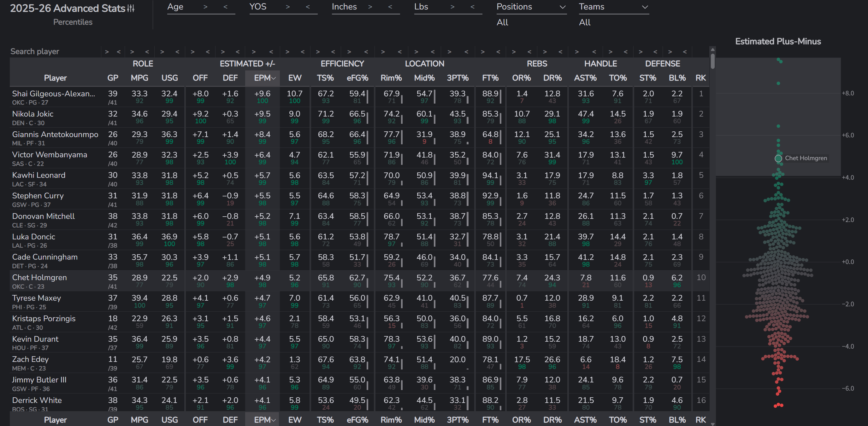Sort table by AST% column header
Viewport: 868px width, 426px height.
(x=585, y=78)
